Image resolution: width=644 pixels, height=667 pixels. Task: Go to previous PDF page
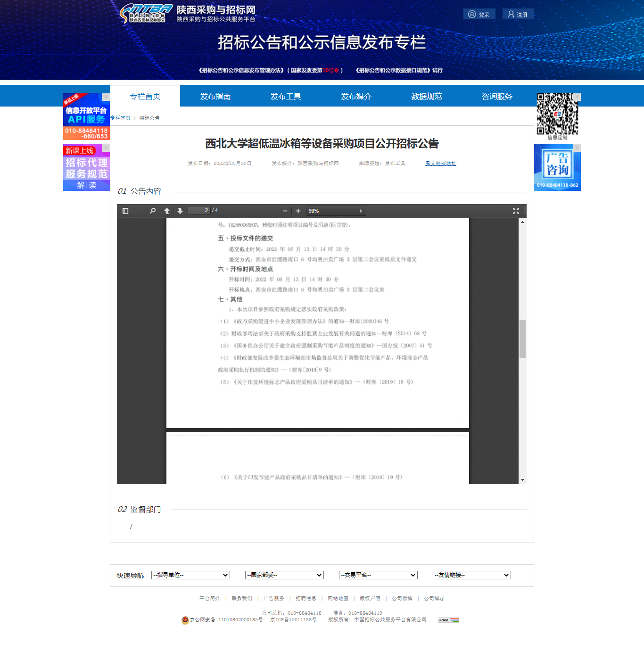pos(167,211)
